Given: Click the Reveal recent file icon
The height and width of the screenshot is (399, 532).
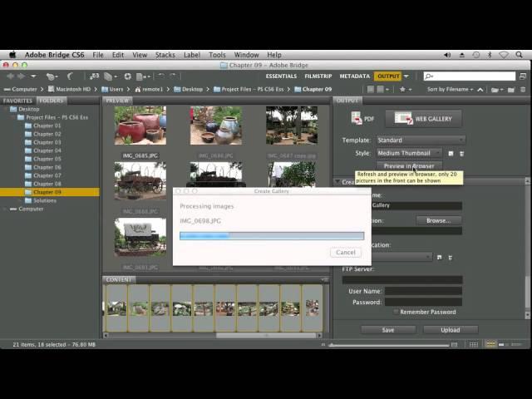Looking at the screenshot, I should tap(52, 76).
